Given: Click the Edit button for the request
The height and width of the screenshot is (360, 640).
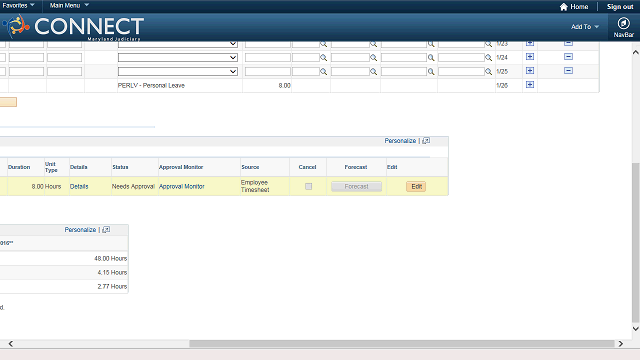Looking at the screenshot, I should pyautogui.click(x=416, y=187).
